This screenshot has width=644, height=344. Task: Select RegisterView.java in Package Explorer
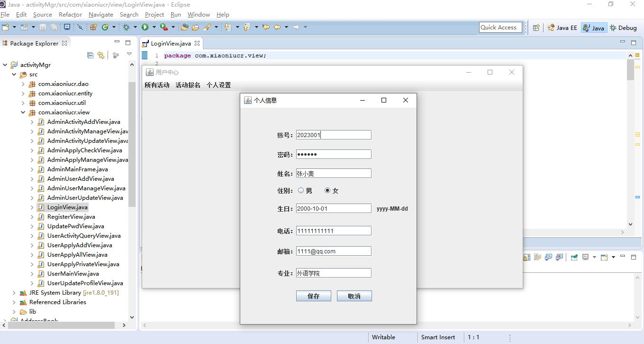click(71, 217)
